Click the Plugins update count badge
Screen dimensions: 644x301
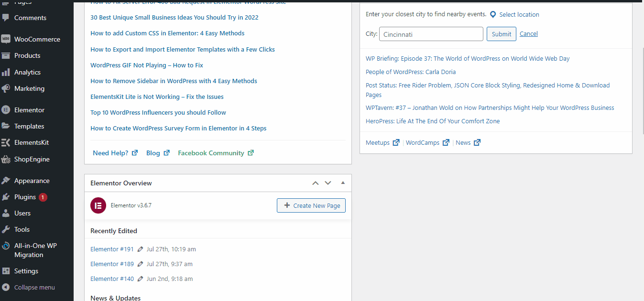[43, 197]
